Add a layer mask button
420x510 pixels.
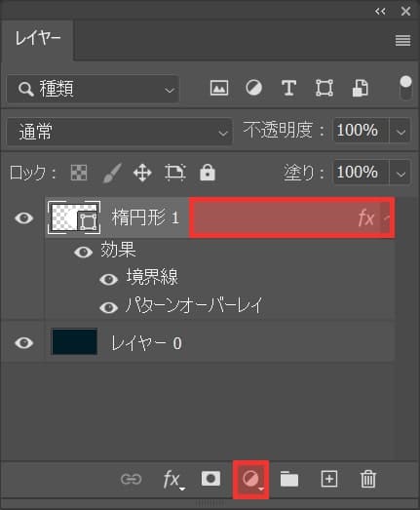tap(210, 479)
